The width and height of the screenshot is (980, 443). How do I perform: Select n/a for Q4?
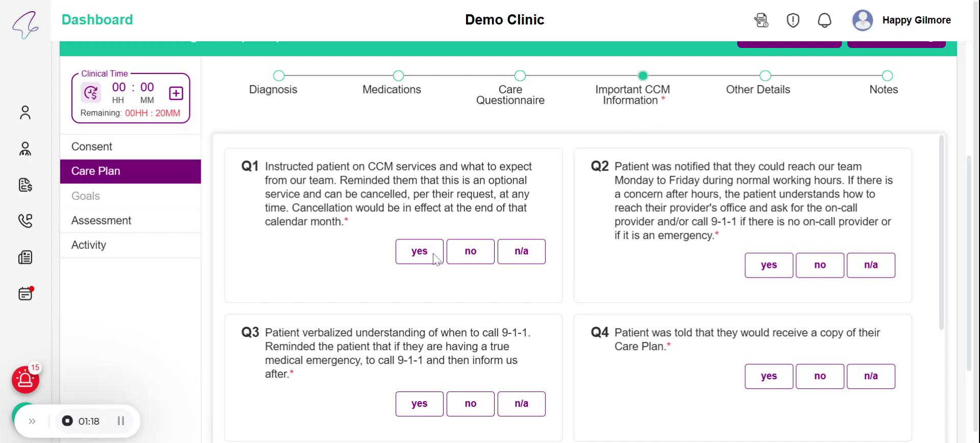(871, 377)
